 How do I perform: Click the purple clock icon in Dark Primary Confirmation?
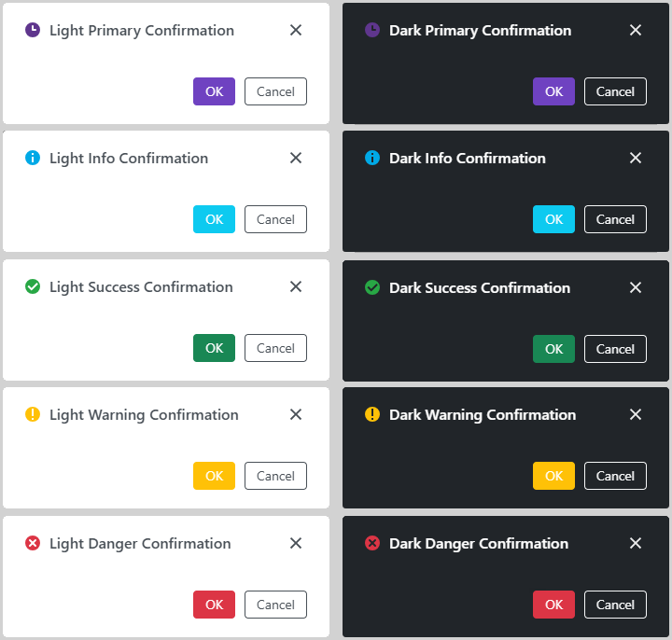pyautogui.click(x=372, y=30)
